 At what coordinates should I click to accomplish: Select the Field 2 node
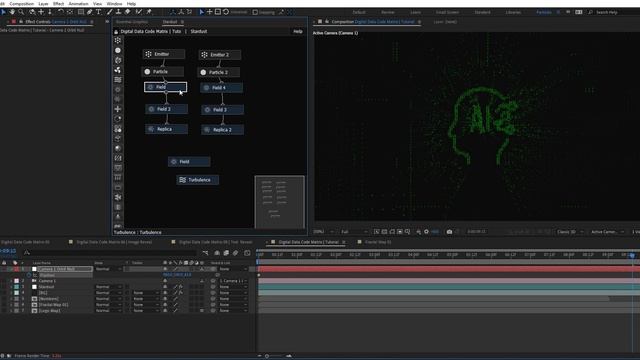[167, 109]
